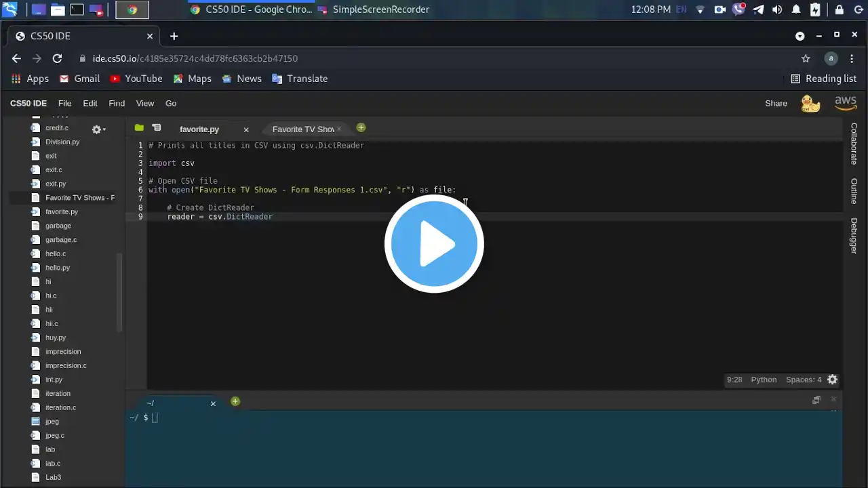Open the system tray volume icon
Viewport: 868px width, 488px height.
(777, 9)
